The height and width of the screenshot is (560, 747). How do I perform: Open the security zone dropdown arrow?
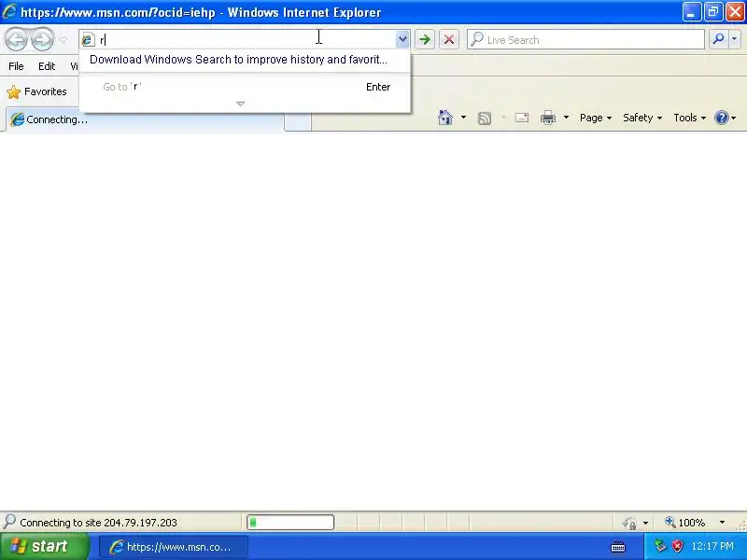[645, 523]
